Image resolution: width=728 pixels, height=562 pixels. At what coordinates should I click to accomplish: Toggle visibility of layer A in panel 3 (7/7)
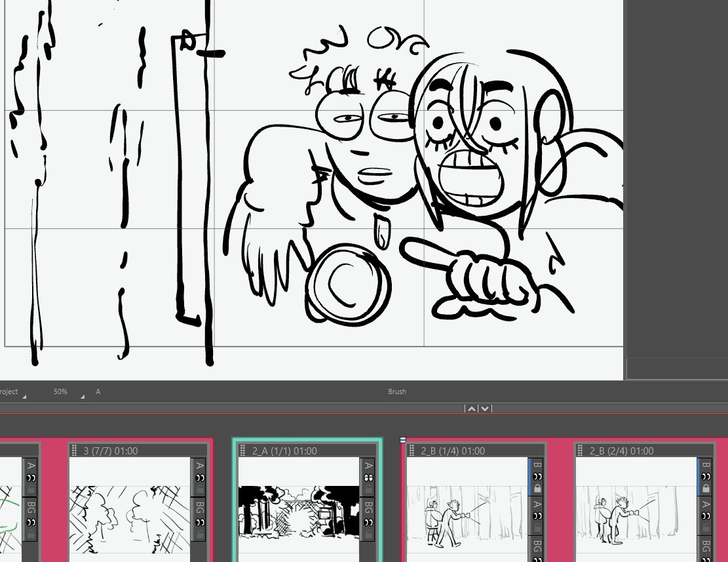200,478
